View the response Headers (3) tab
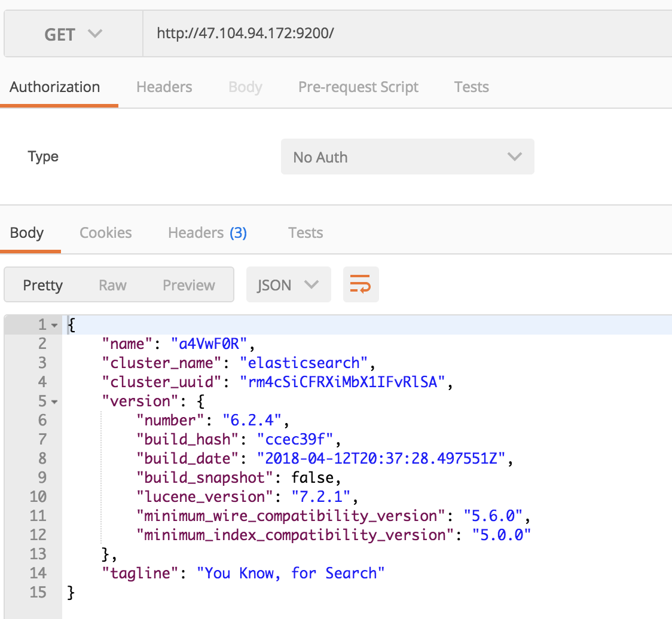672x619 pixels. point(207,233)
